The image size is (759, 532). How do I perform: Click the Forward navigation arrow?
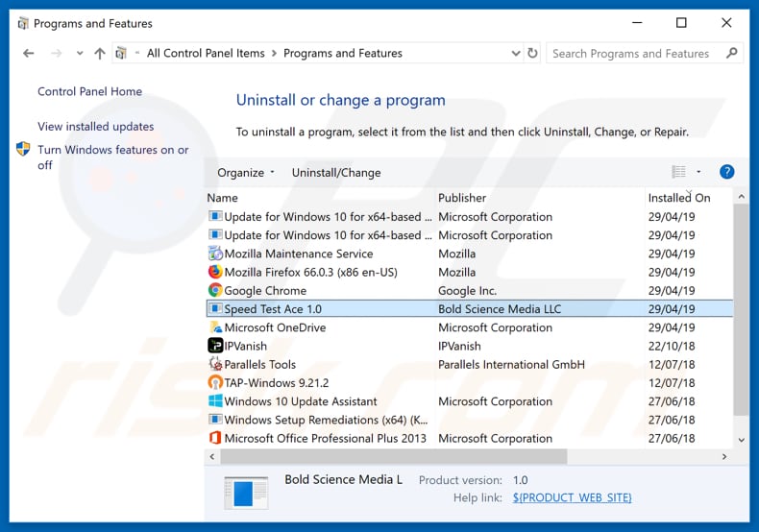[56, 53]
